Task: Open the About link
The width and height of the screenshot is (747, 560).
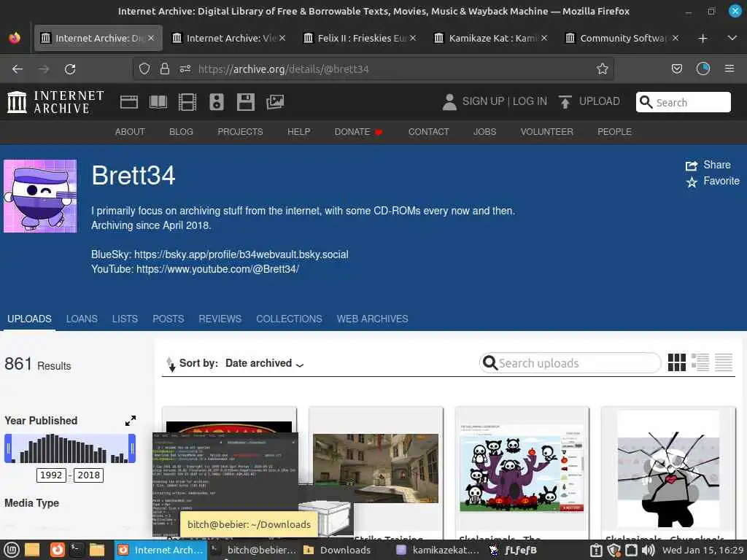Action: (x=130, y=132)
